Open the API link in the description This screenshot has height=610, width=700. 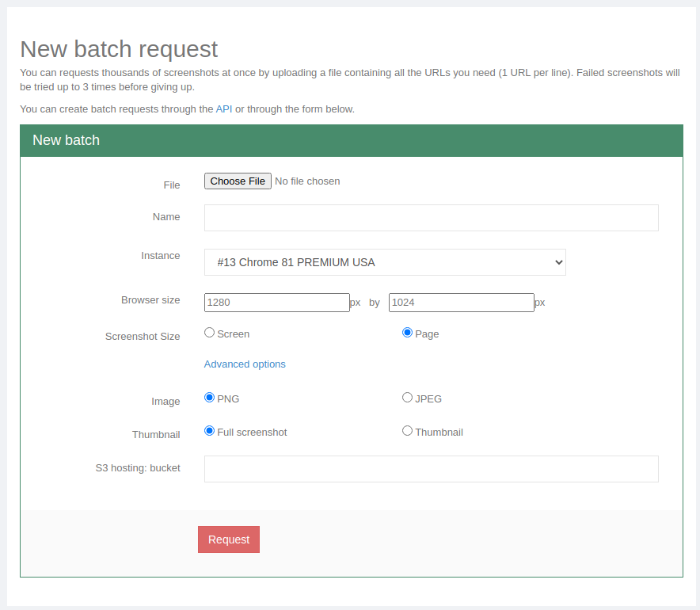point(223,109)
